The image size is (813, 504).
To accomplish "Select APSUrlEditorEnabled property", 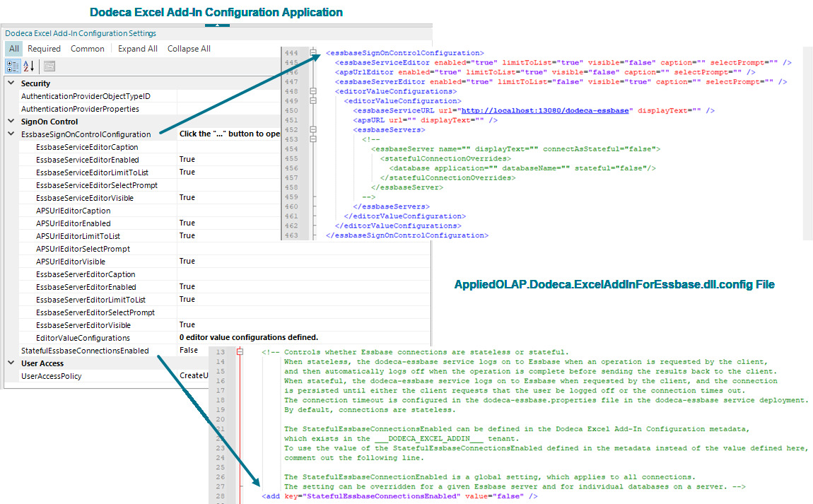I will [x=73, y=223].
